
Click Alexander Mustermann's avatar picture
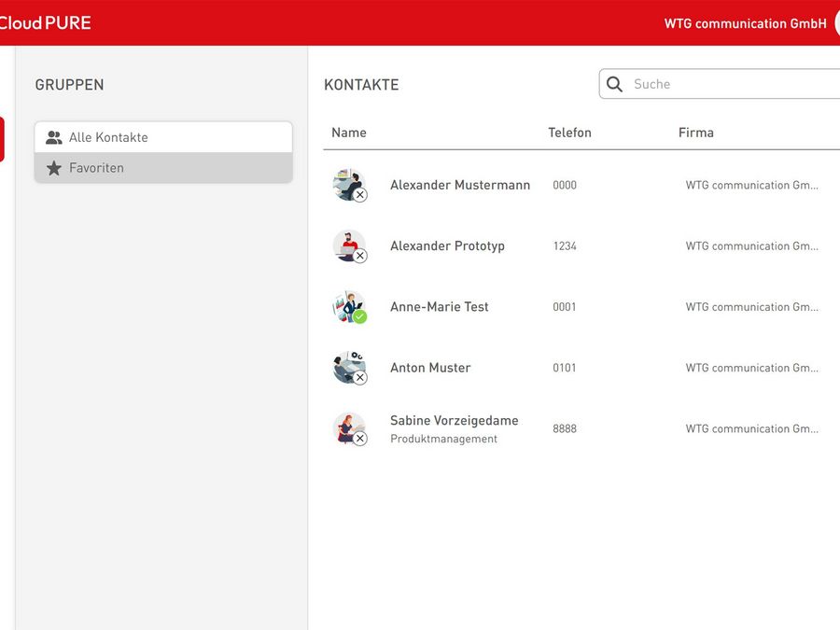coord(347,183)
